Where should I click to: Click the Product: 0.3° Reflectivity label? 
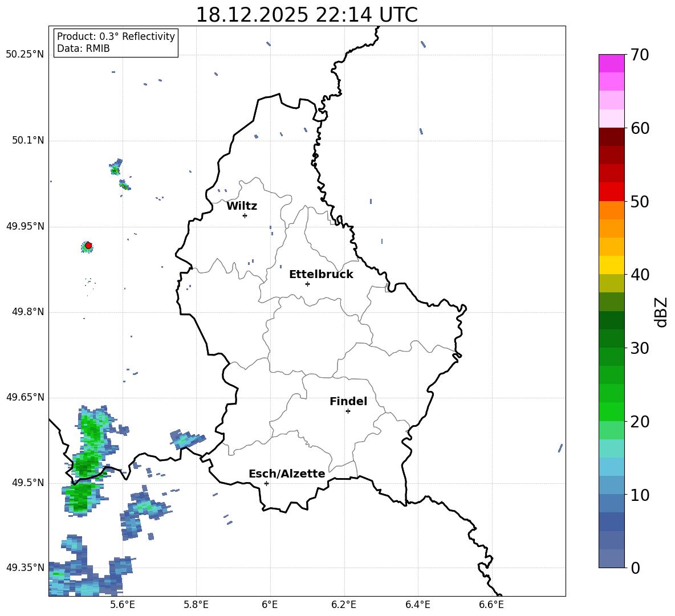tap(116, 36)
